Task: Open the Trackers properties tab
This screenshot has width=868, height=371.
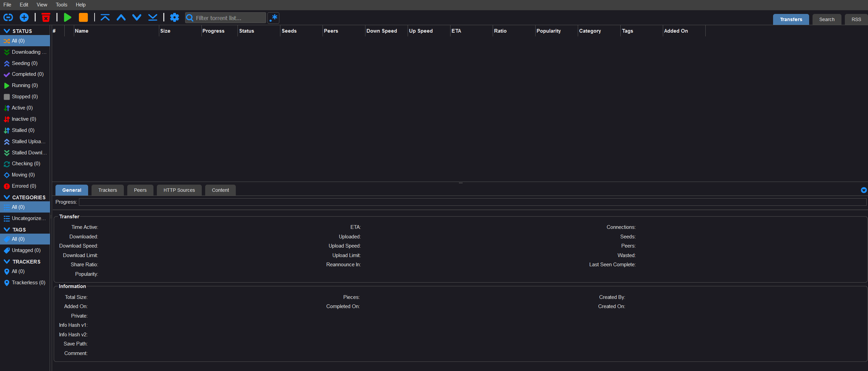Action: pos(108,190)
